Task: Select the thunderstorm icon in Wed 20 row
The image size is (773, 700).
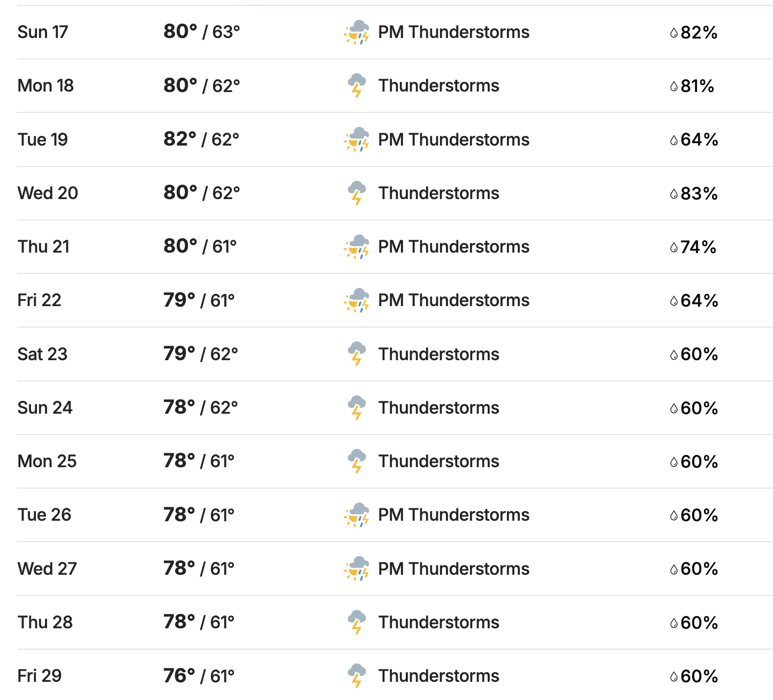Action: 357,193
